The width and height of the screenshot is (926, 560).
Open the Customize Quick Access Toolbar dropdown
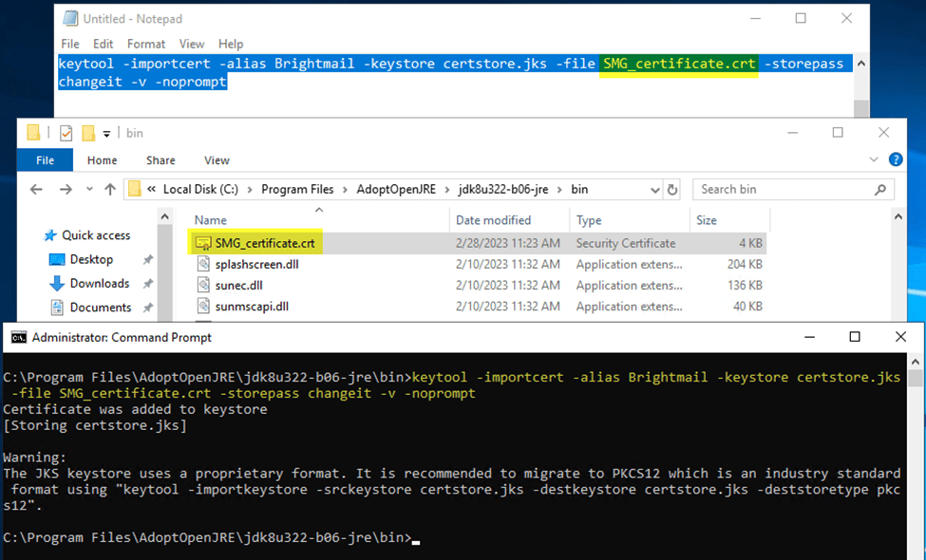point(107,133)
